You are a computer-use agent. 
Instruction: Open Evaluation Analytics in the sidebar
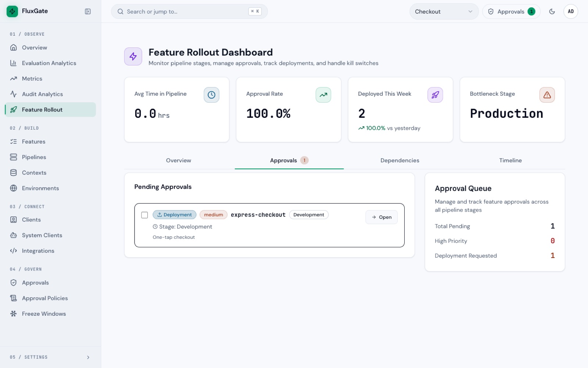click(50, 63)
